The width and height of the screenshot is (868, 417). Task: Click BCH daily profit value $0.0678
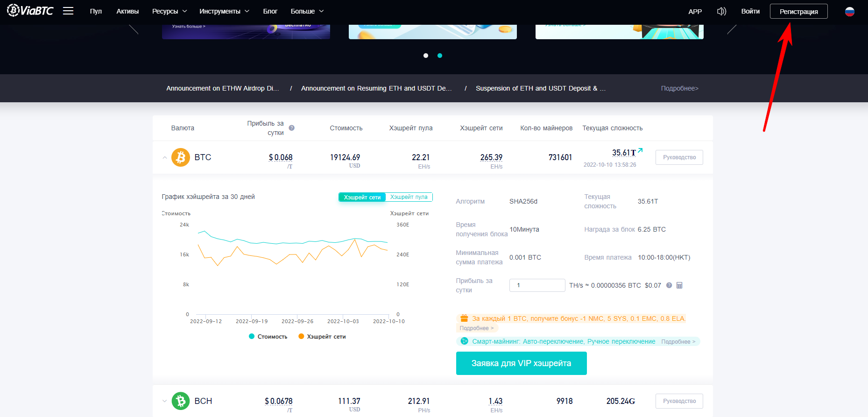coord(279,401)
